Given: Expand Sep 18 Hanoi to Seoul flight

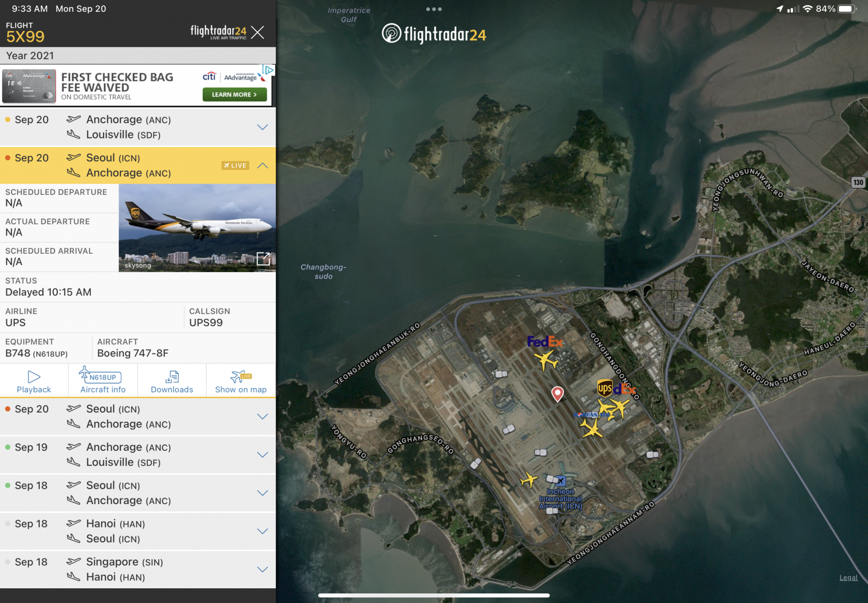Looking at the screenshot, I should tap(263, 531).
